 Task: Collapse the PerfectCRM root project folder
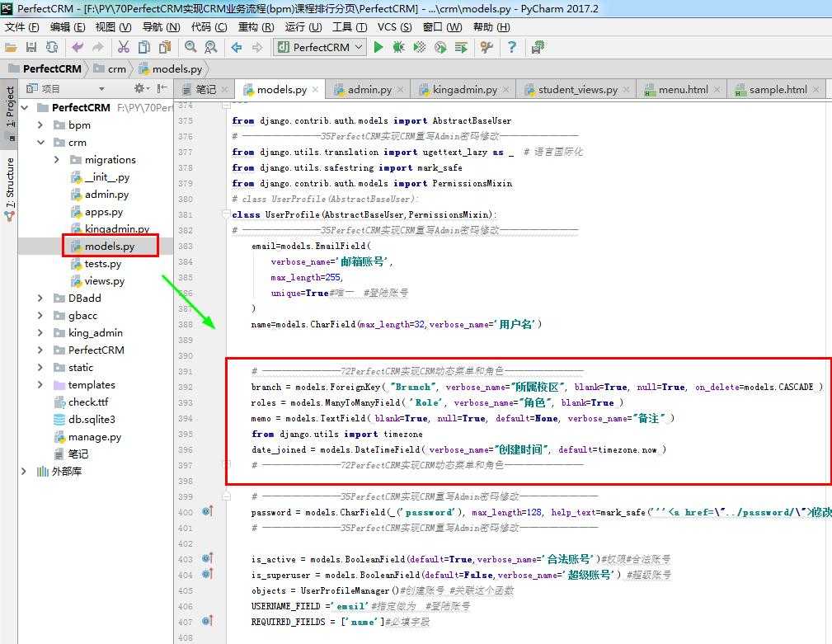click(25, 108)
